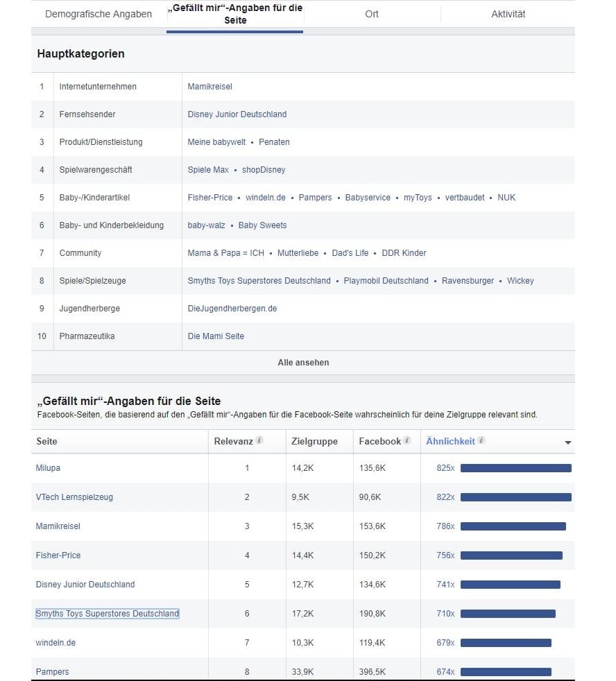The image size is (616, 681).
Task: Select the Pharmazeutika category label
Action: click(x=87, y=336)
